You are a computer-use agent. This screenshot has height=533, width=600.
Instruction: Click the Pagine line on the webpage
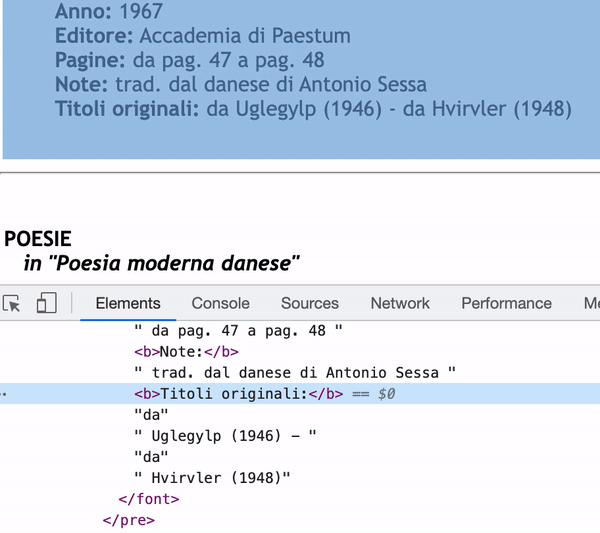click(190, 60)
